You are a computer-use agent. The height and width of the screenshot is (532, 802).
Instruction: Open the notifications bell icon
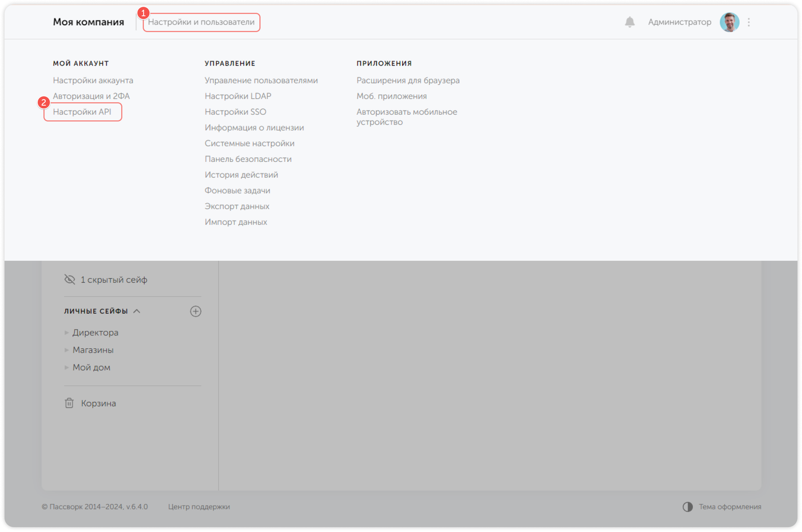point(629,22)
